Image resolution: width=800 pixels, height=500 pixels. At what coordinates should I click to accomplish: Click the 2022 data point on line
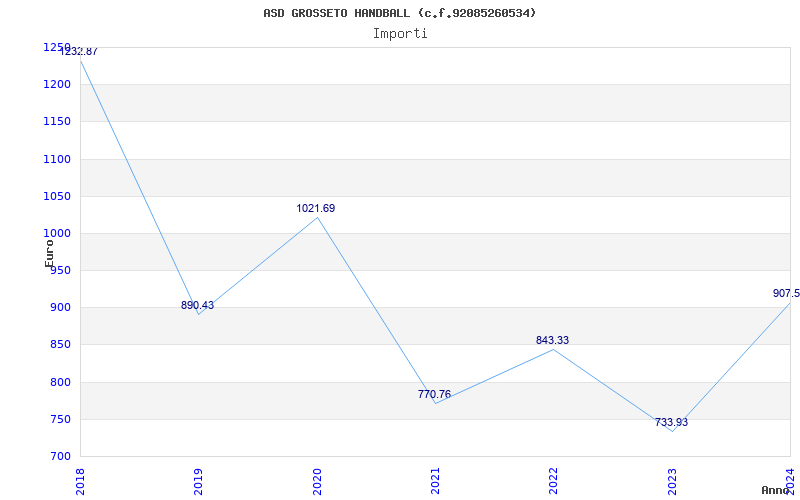554,349
